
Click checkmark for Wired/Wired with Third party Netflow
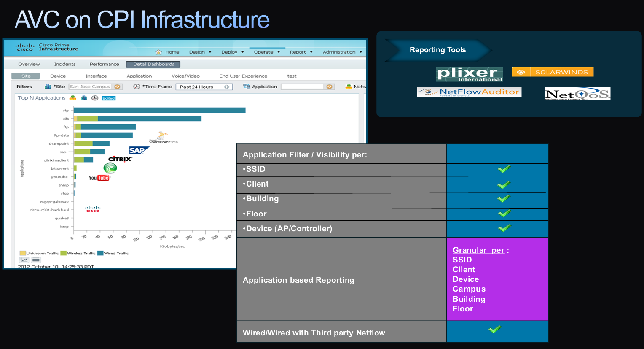[x=495, y=329]
